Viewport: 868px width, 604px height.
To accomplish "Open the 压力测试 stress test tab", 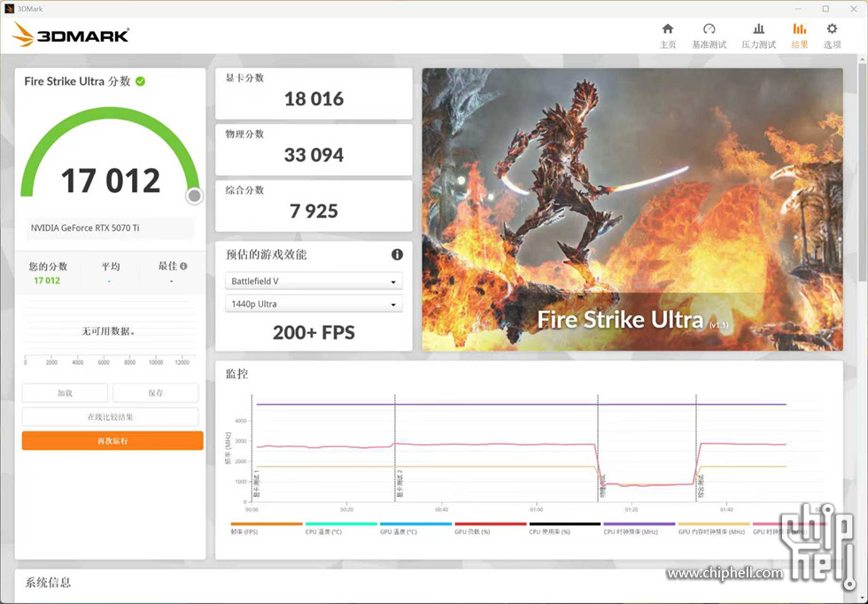I will 758,36.
